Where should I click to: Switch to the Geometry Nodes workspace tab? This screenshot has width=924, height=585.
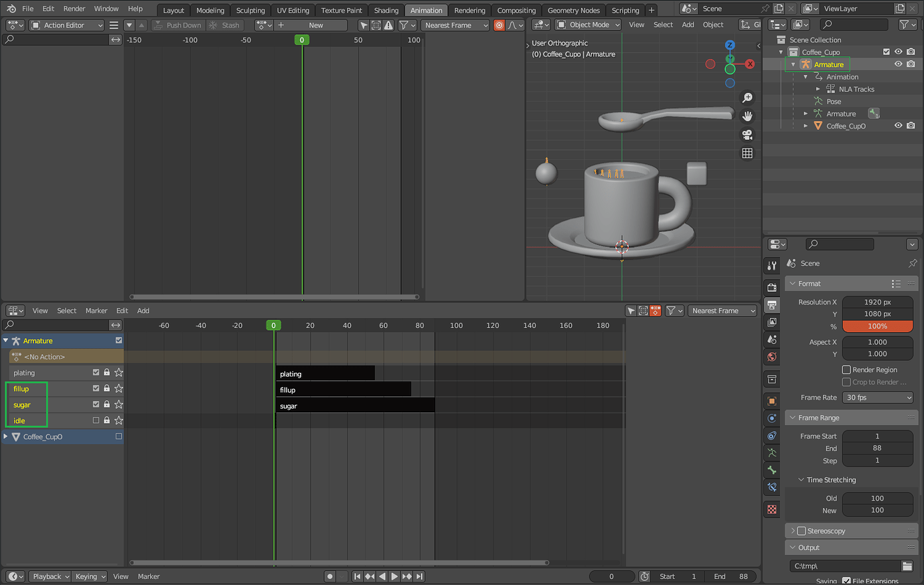click(573, 10)
